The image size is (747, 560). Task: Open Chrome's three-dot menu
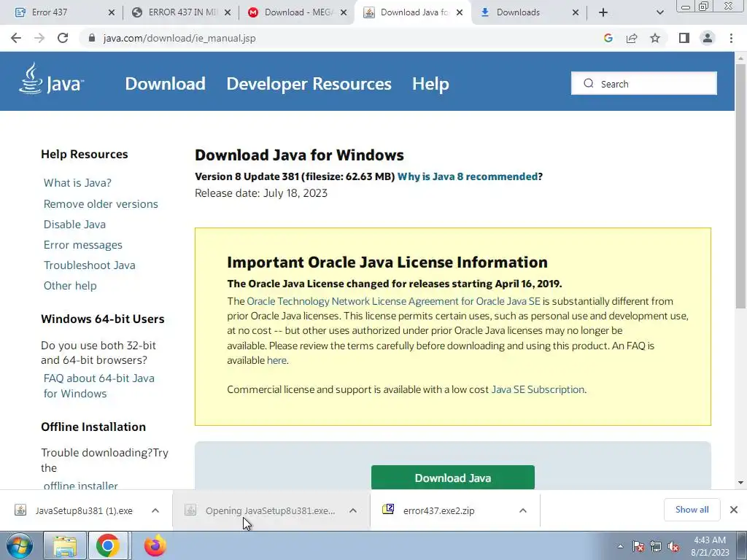731,38
